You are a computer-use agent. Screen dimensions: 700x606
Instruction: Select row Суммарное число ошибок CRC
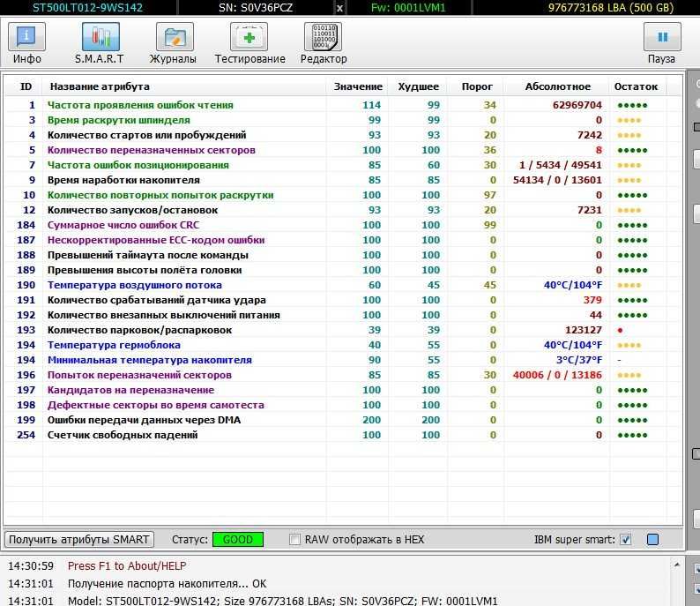pyautogui.click(x=344, y=225)
